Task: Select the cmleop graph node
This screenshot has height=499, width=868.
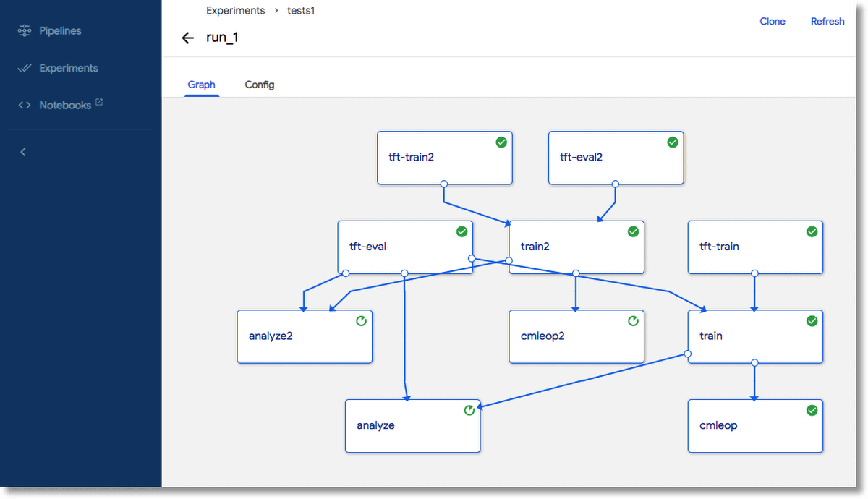Action: pyautogui.click(x=755, y=426)
